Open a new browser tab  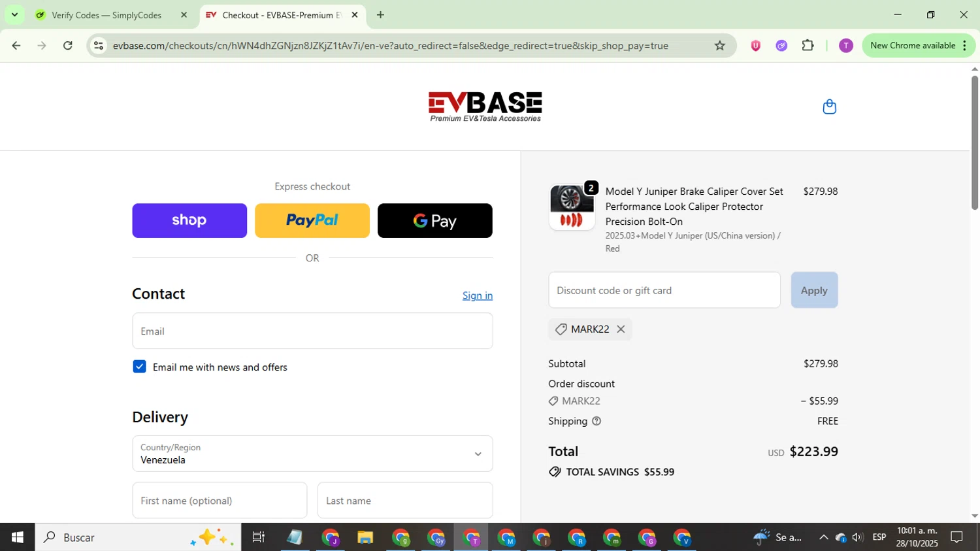click(380, 14)
